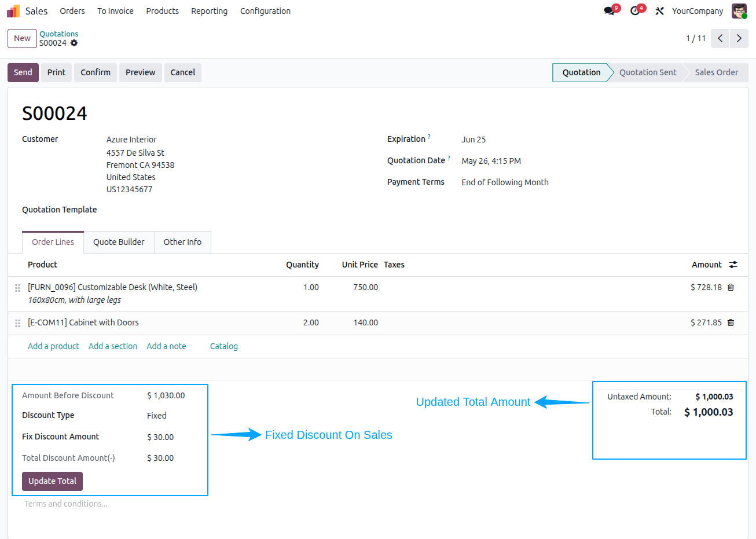Send the quotation by email
Screen dimensions: 756x539
[x=23, y=72]
